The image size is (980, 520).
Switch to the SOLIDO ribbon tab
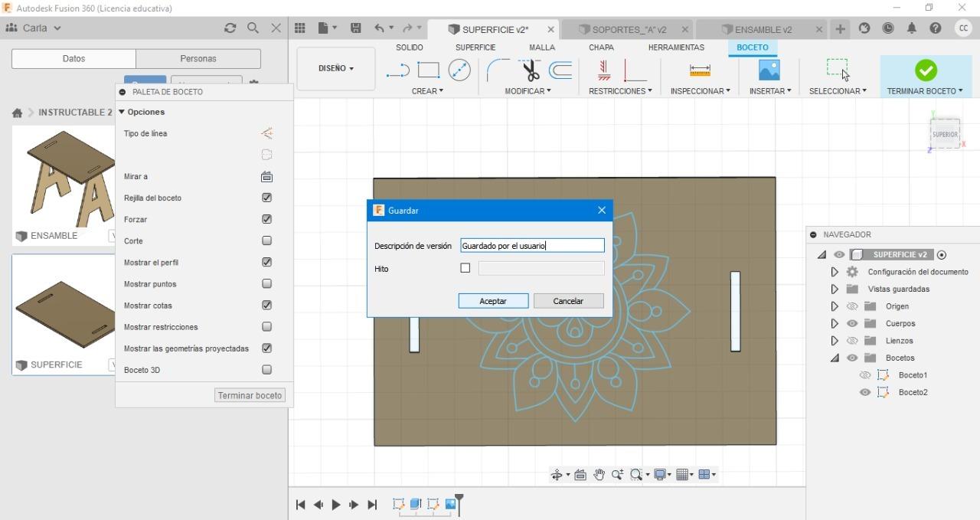point(410,47)
